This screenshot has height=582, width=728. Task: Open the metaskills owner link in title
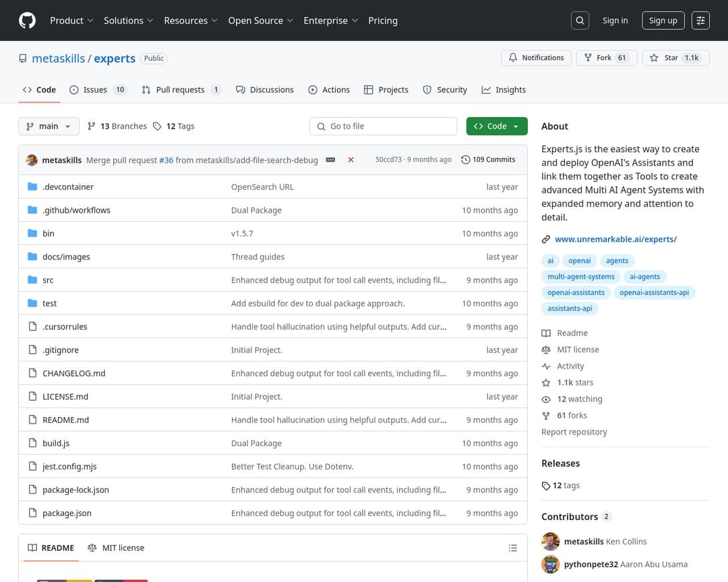click(59, 59)
